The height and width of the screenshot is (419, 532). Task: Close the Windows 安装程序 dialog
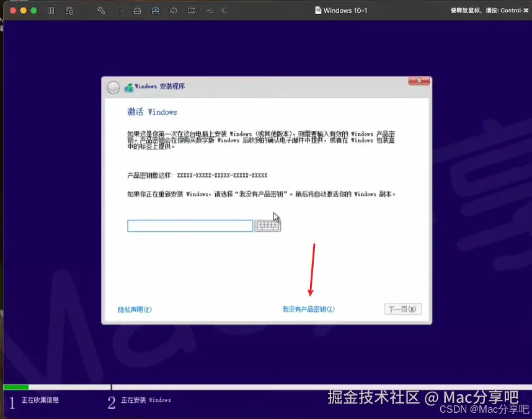tap(419, 81)
